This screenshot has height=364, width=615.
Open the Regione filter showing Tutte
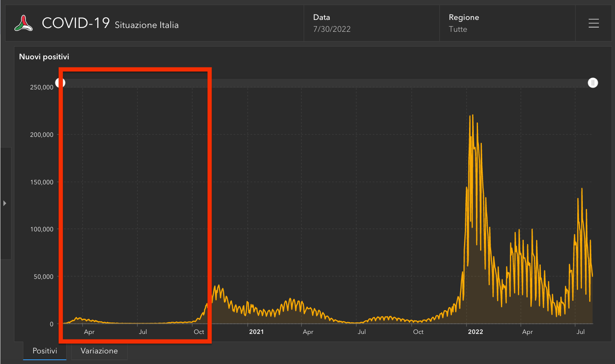coord(507,23)
